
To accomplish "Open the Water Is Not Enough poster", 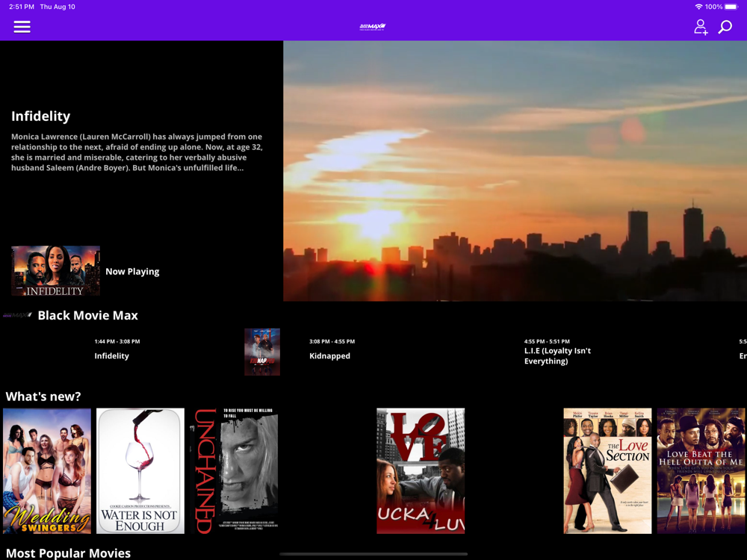I will tap(140, 471).
